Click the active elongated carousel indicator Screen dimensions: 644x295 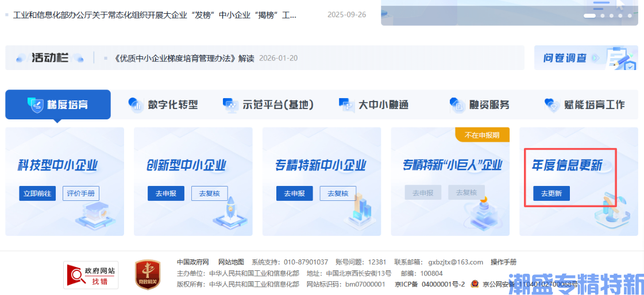pos(590,15)
